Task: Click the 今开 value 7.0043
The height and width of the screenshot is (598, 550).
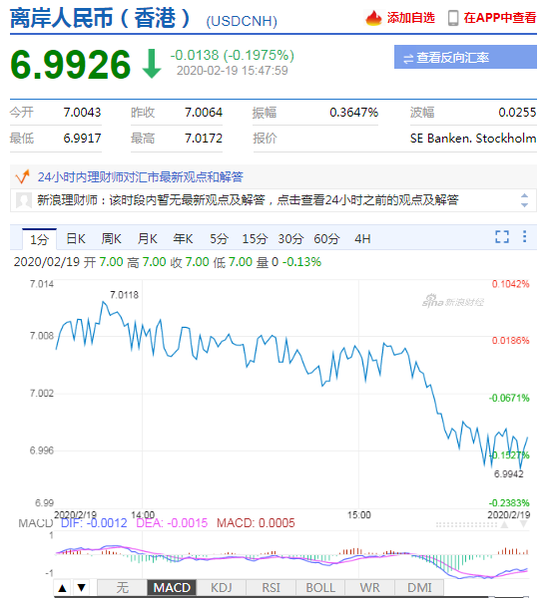Action: coord(82,113)
